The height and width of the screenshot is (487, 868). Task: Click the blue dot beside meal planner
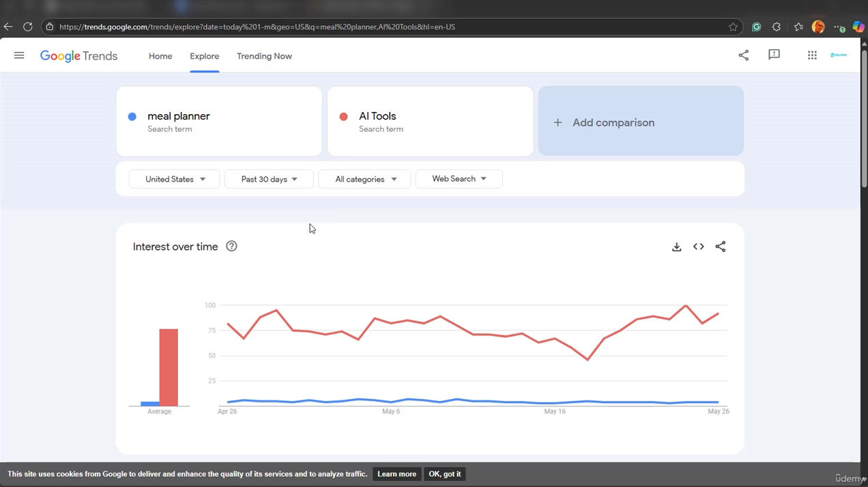tap(132, 117)
